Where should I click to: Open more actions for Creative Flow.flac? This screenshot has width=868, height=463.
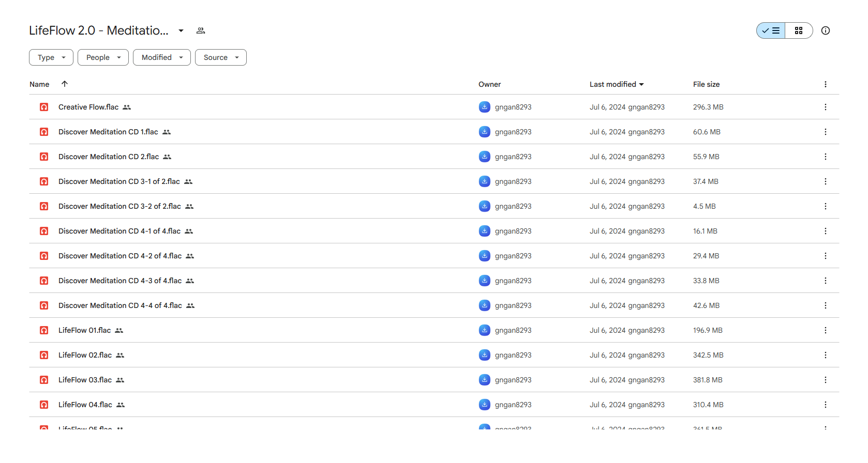[826, 107]
